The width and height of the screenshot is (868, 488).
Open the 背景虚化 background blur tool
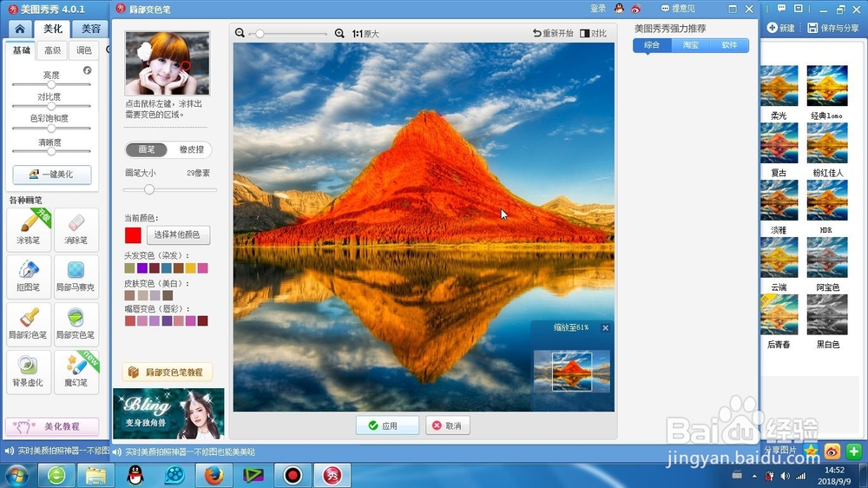pyautogui.click(x=29, y=372)
